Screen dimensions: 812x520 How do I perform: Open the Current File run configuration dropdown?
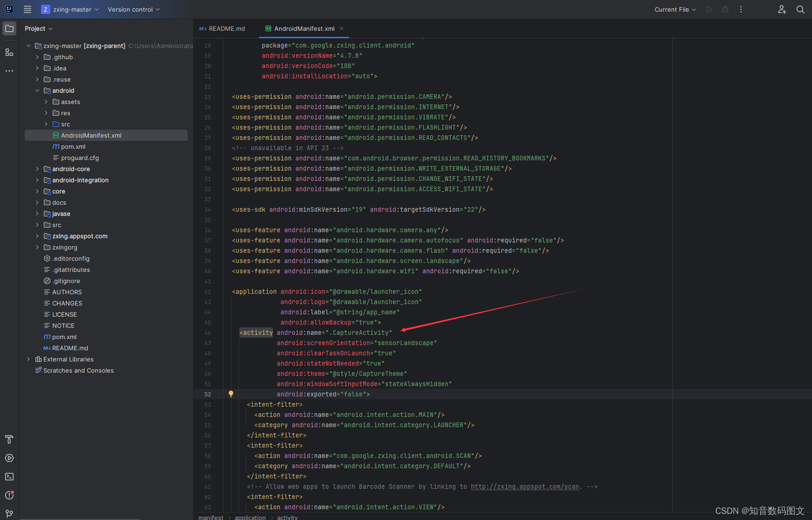(675, 9)
